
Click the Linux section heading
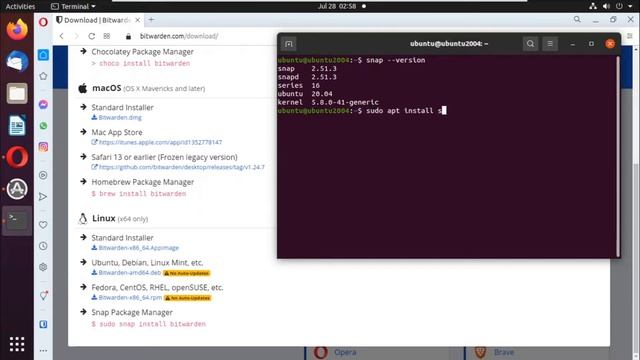click(104, 218)
